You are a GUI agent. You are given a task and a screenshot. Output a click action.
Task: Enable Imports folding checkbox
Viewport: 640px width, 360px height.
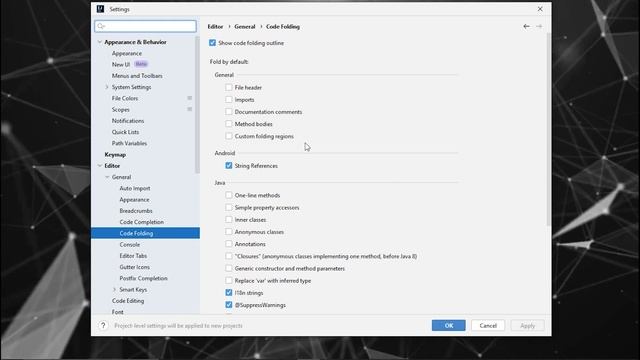pos(229,100)
